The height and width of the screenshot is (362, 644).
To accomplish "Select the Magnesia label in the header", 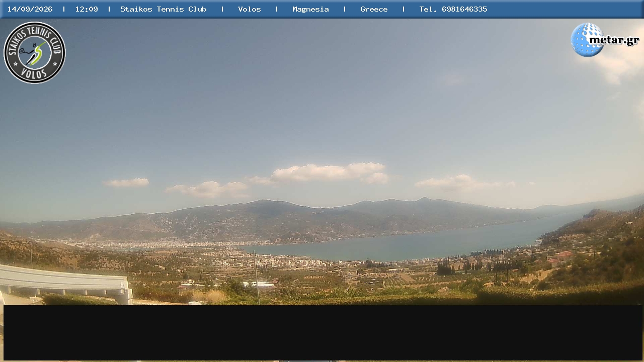I will [310, 9].
